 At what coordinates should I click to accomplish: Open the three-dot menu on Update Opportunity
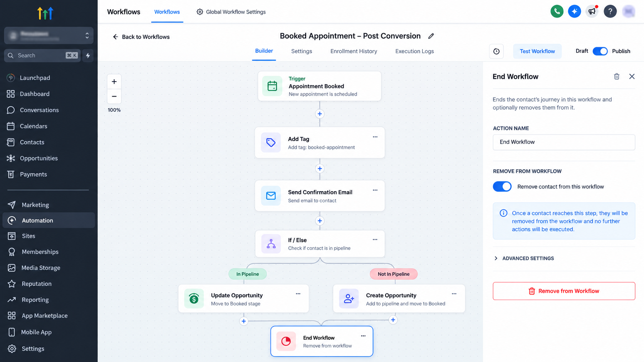click(298, 294)
